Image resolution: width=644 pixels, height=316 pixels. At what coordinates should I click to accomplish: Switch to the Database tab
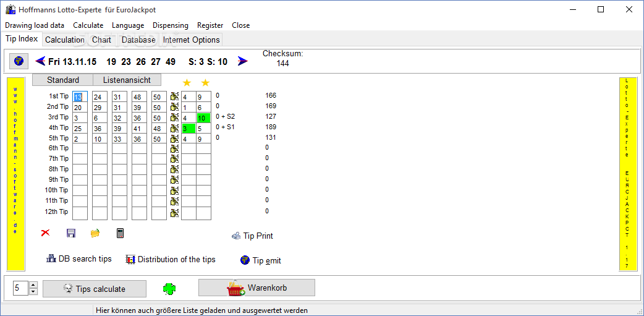(x=138, y=40)
